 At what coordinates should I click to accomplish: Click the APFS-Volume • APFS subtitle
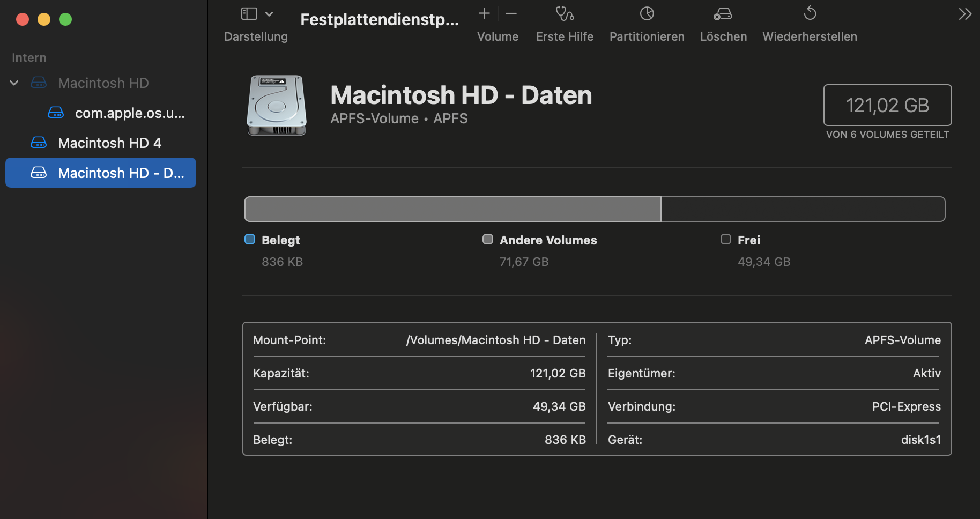tap(399, 118)
